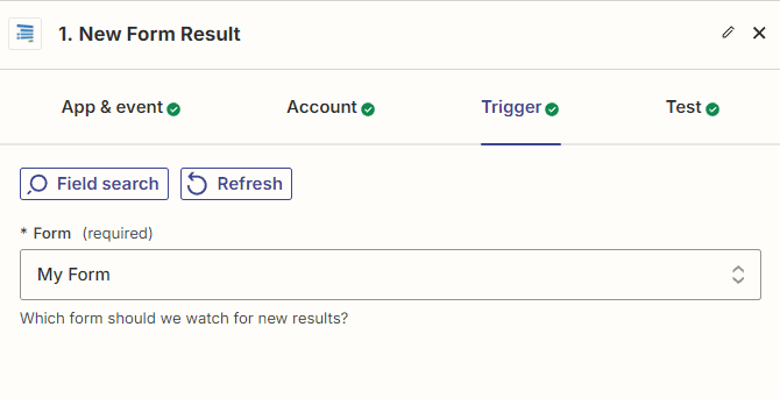Click the form app icon beside the title

(x=25, y=34)
